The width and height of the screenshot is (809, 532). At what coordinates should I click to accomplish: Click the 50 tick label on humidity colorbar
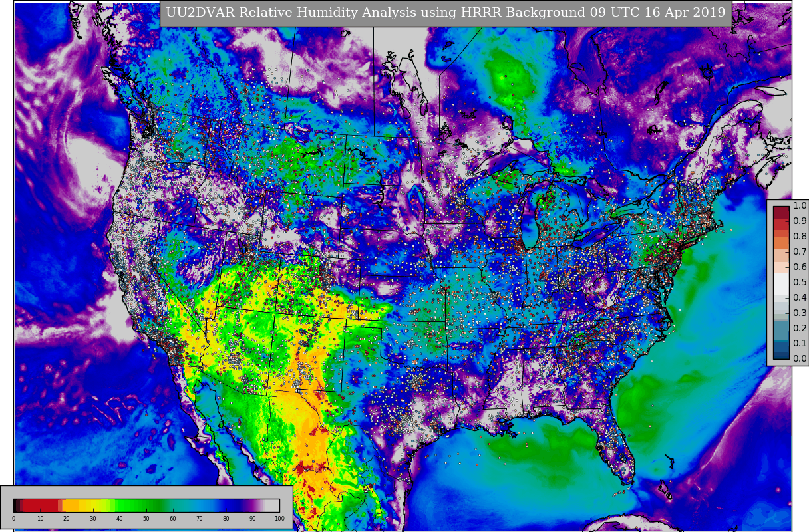click(x=146, y=519)
